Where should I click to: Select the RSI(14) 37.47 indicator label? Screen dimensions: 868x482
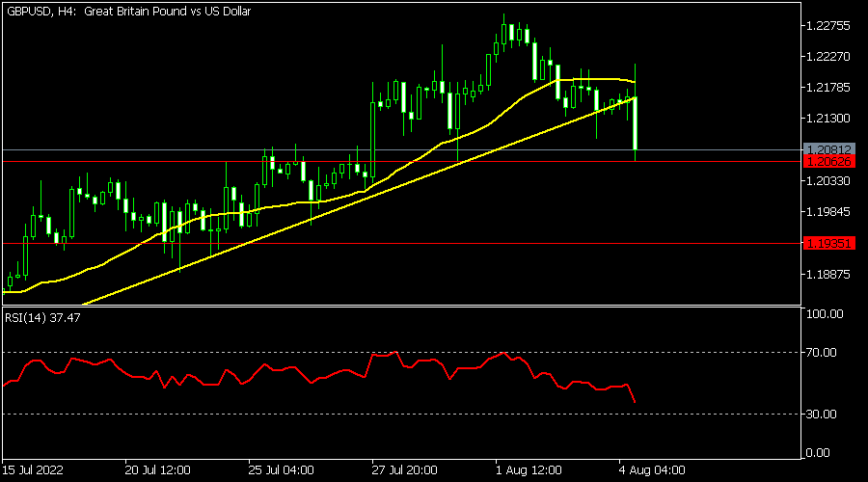(x=42, y=318)
